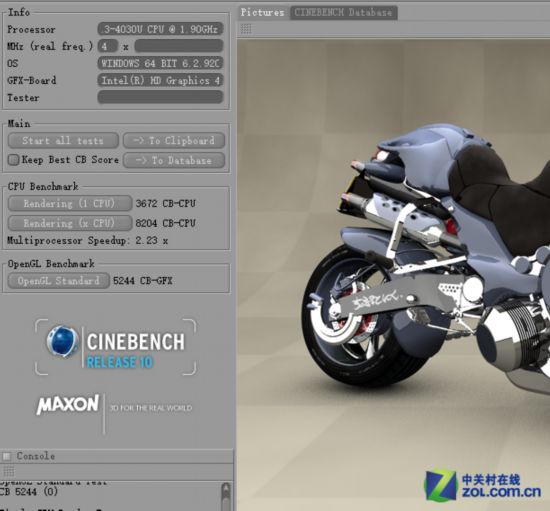Click the empty Tester field
The height and width of the screenshot is (511, 550).
click(x=160, y=97)
